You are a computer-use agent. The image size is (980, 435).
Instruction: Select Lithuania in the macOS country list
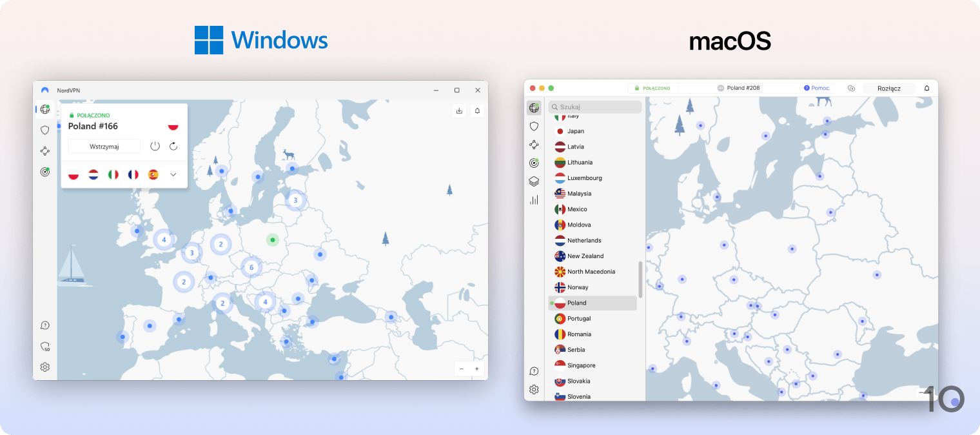593,162
